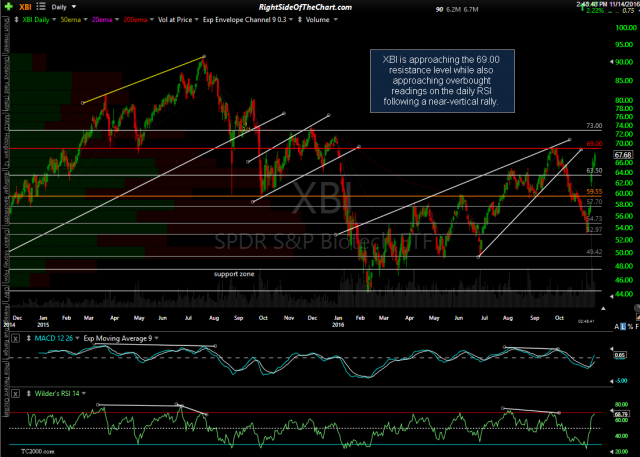Click the RSI 80.00 scale arrow marker
Image resolution: width=640 pixels, height=457 pixels.
611,410
